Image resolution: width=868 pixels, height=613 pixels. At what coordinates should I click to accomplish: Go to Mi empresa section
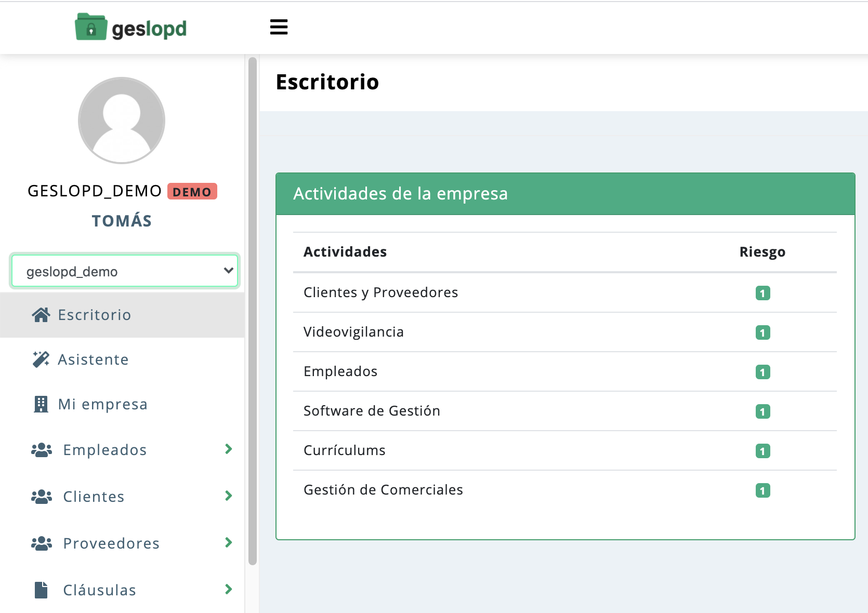(x=103, y=404)
